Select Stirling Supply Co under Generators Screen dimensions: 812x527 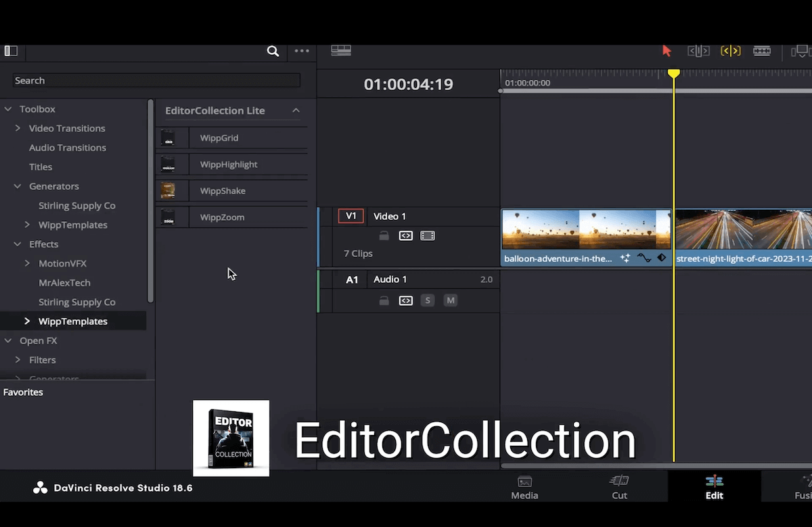[77, 206]
